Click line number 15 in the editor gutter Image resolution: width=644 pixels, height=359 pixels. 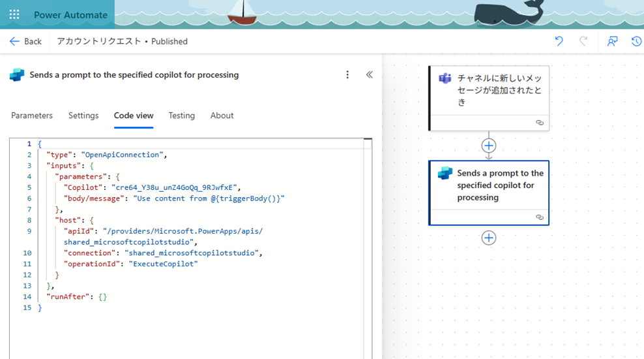point(27,307)
